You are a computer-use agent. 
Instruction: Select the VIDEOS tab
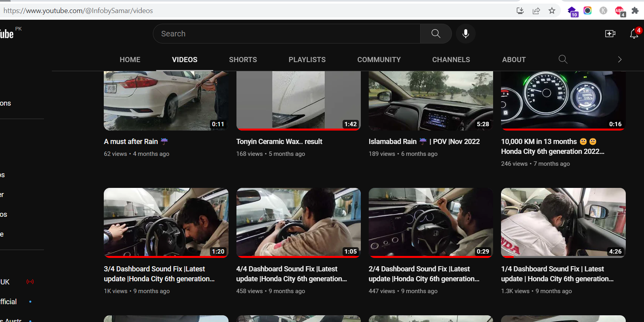[185, 60]
